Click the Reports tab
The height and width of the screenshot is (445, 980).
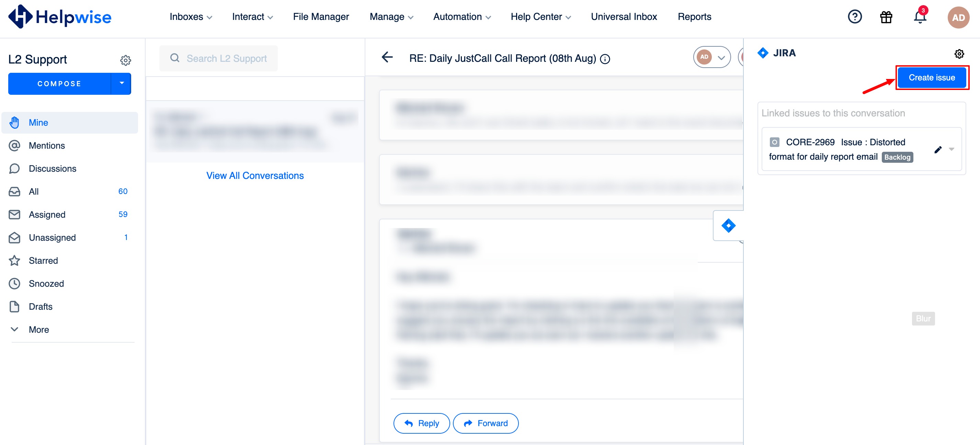coord(694,18)
